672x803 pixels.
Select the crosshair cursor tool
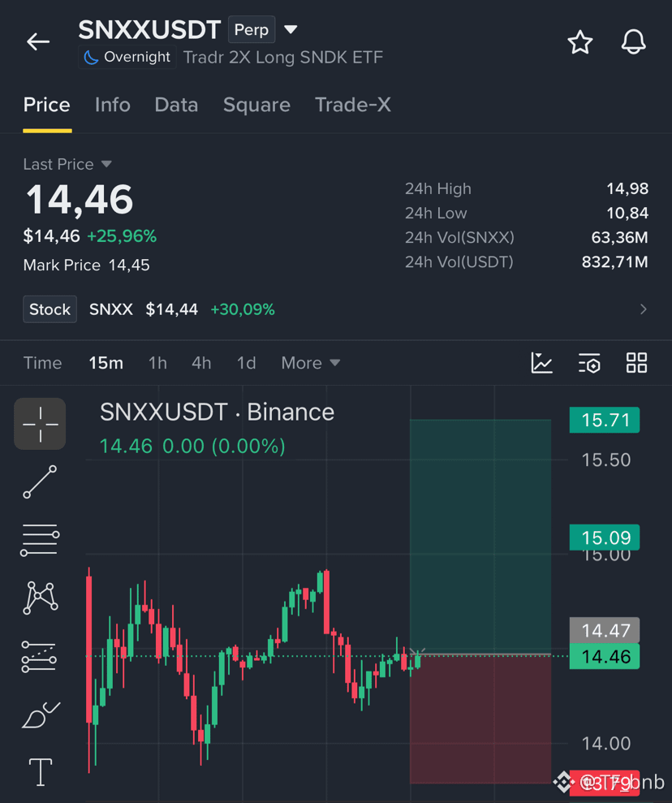point(40,424)
